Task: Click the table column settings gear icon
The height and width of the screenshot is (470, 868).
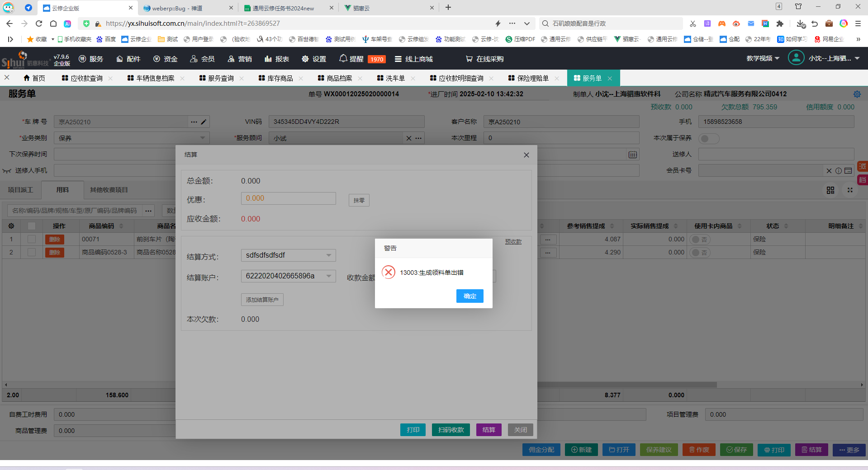Action: coord(11,226)
